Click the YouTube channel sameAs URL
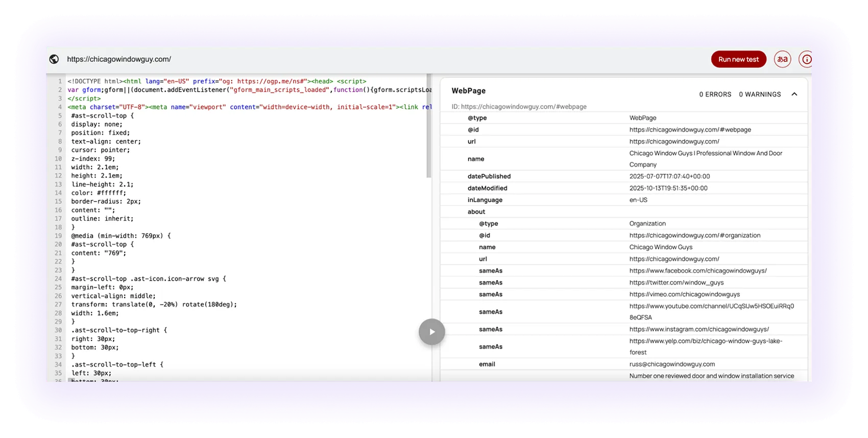Image resolution: width=868 pixels, height=438 pixels. click(712, 312)
